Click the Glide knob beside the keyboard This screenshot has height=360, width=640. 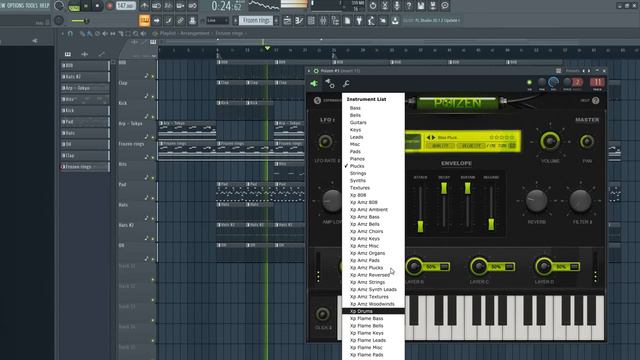(322, 314)
